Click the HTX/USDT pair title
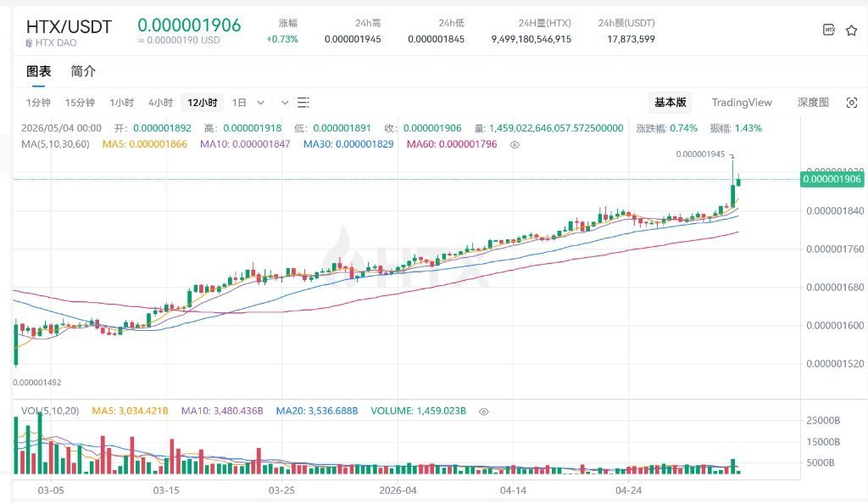This screenshot has width=868, height=504. [x=70, y=26]
